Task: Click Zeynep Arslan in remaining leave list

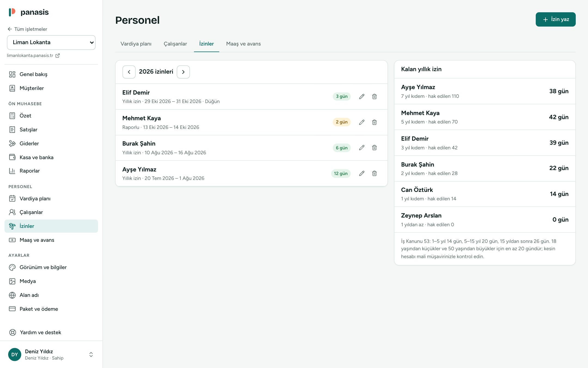Action: pyautogui.click(x=485, y=220)
